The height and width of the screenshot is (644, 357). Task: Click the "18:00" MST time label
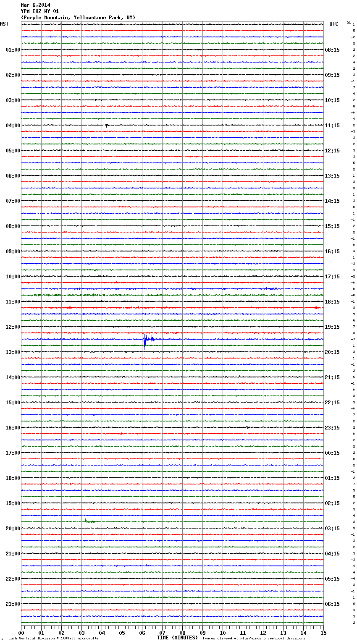coord(13,478)
